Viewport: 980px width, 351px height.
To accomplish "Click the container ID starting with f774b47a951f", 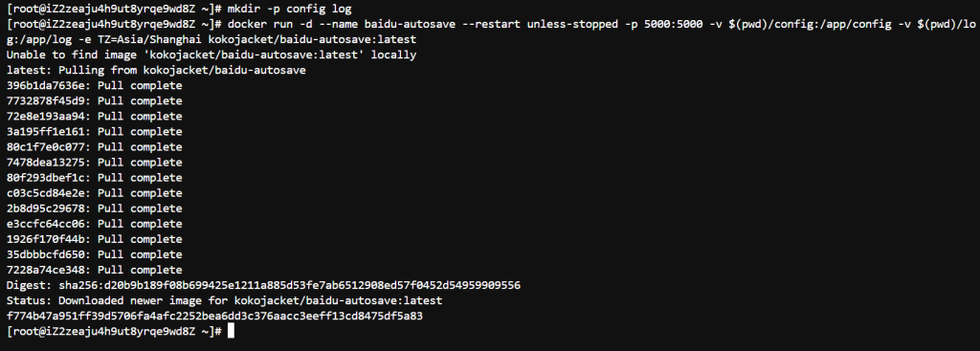I will point(214,316).
